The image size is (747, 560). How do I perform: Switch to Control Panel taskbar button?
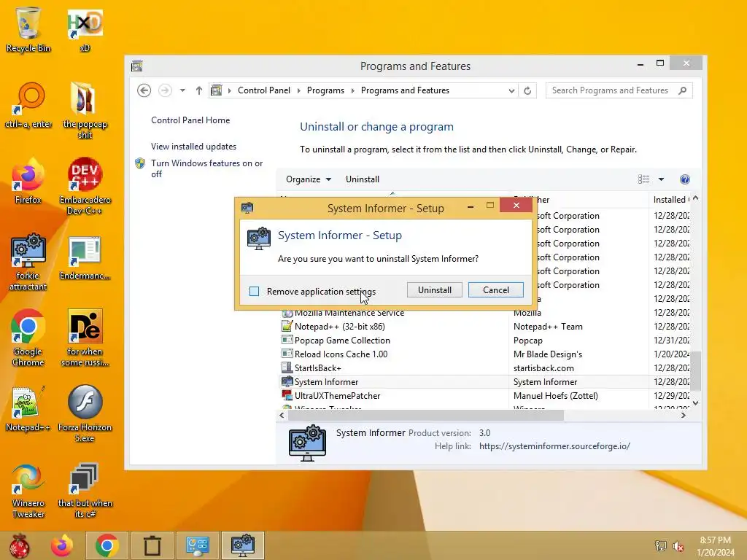click(197, 545)
